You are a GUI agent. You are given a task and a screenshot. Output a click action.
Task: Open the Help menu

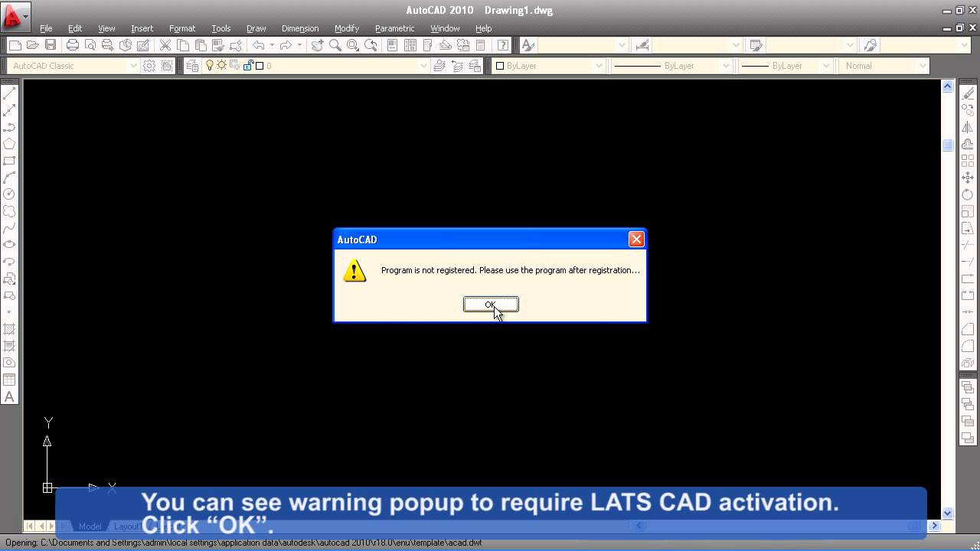coord(484,28)
